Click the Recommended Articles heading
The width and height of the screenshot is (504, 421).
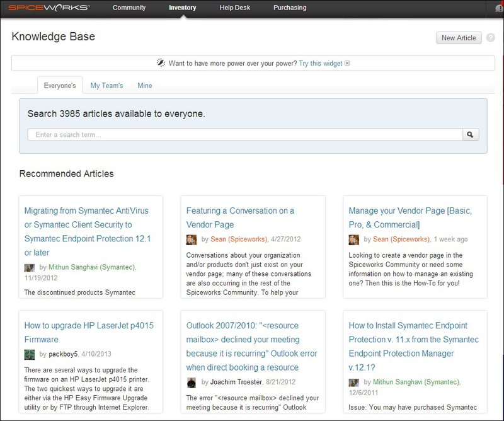pyautogui.click(x=67, y=174)
